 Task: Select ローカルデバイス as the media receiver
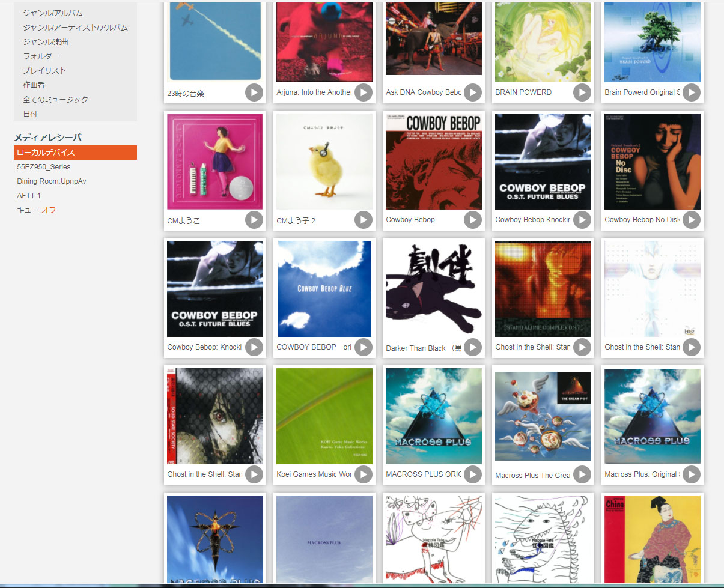pyautogui.click(x=75, y=153)
